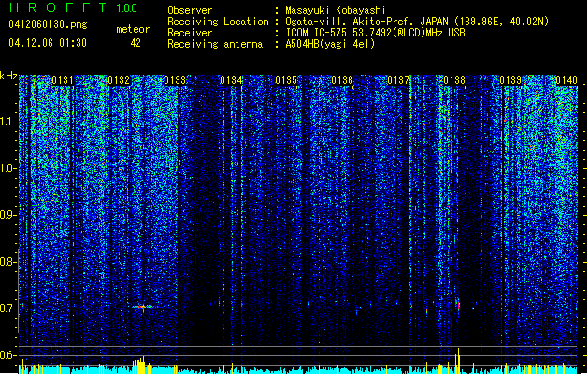Click time marker 0139
This screenshot has width=588, height=374.
pyautogui.click(x=510, y=80)
